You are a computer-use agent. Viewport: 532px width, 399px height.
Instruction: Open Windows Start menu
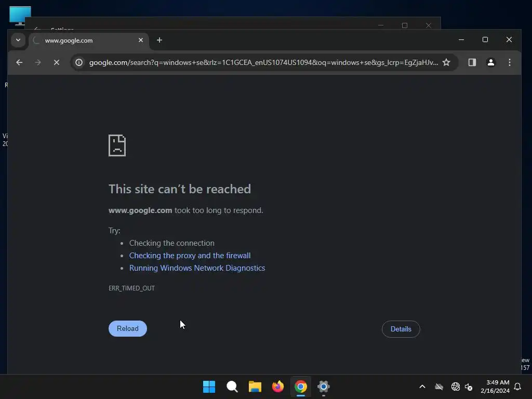click(x=209, y=387)
